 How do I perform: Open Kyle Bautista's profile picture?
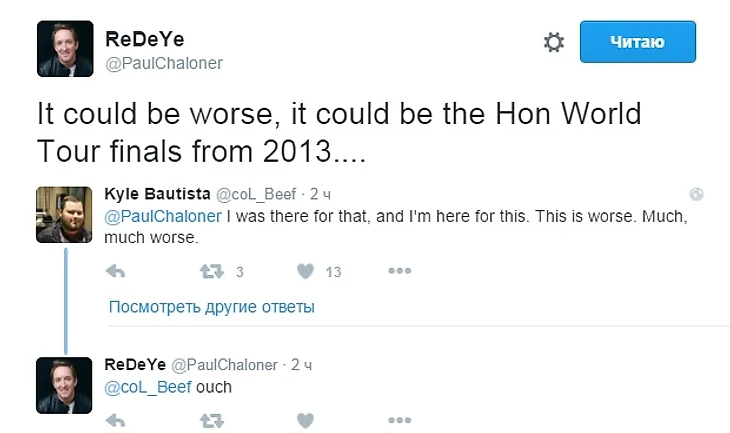point(65,214)
